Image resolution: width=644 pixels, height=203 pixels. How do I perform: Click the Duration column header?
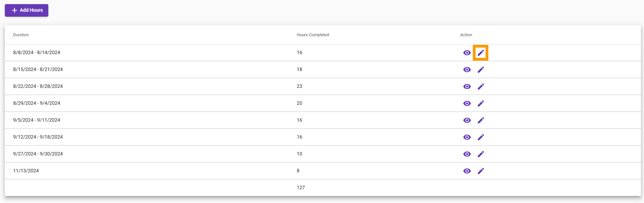(x=21, y=35)
